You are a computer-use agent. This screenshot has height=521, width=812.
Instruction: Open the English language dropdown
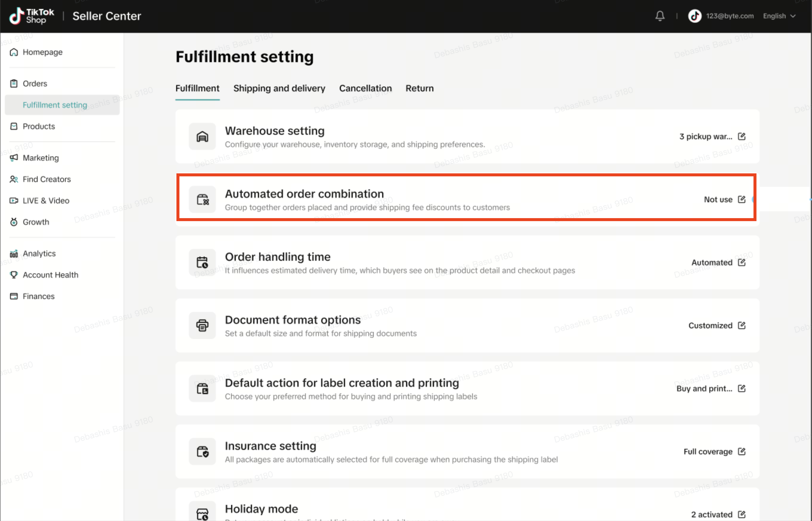pyautogui.click(x=779, y=16)
